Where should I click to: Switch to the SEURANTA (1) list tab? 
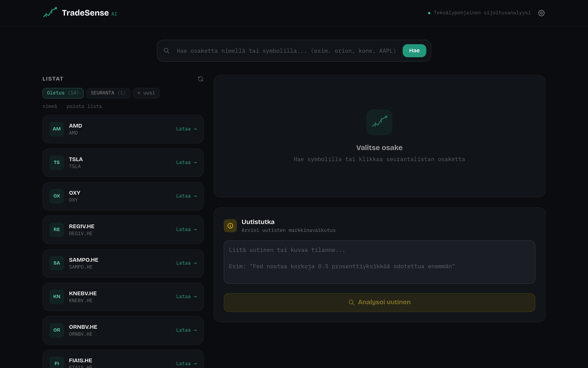[x=108, y=93]
